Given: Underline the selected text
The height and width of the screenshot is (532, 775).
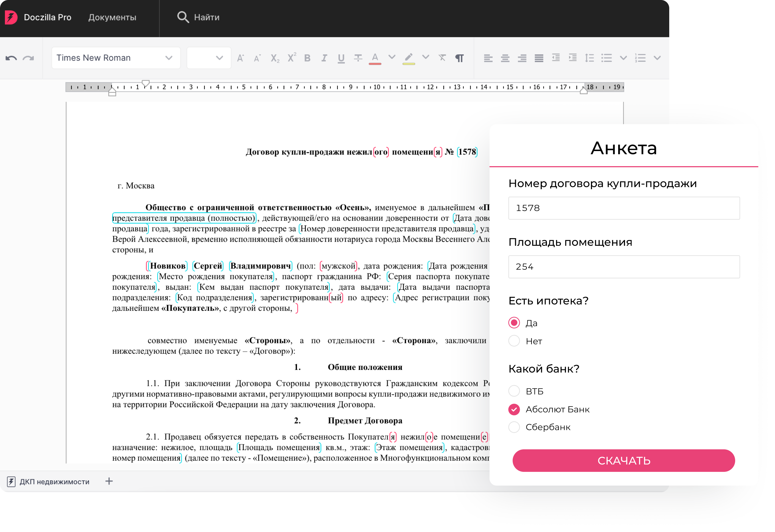Looking at the screenshot, I should click(341, 58).
